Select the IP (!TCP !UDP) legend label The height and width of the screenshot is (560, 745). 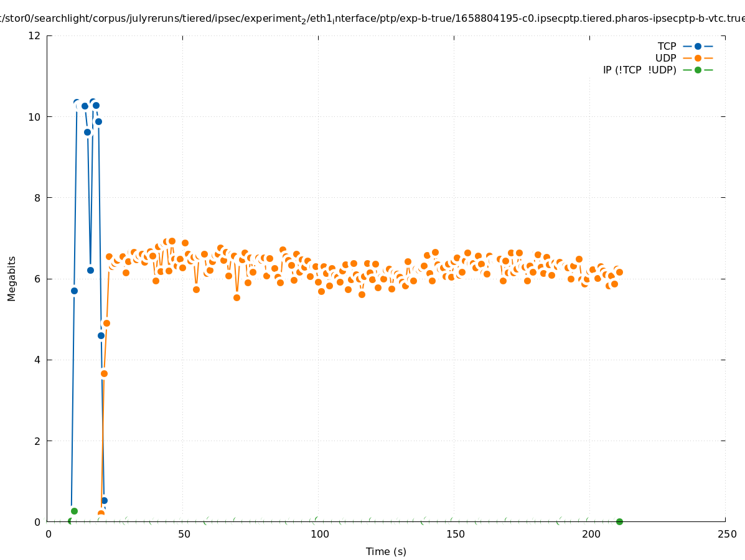(639, 70)
